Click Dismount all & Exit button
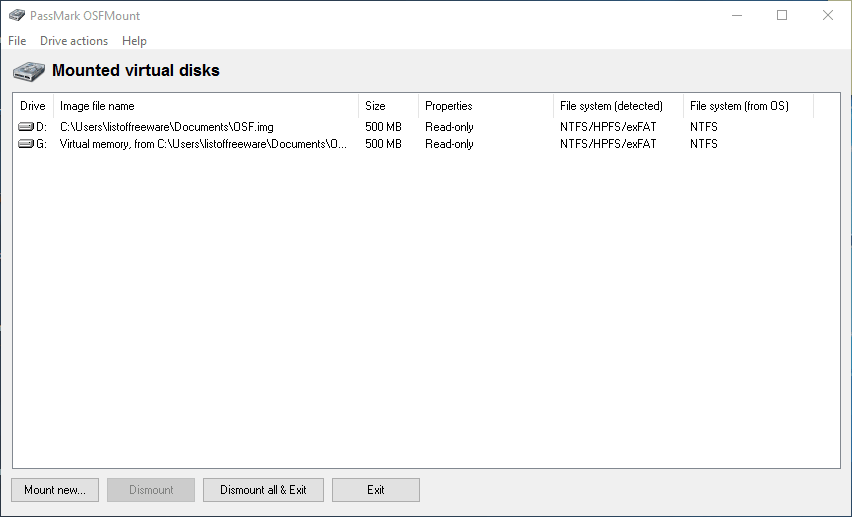The height and width of the screenshot is (517, 852). [264, 490]
